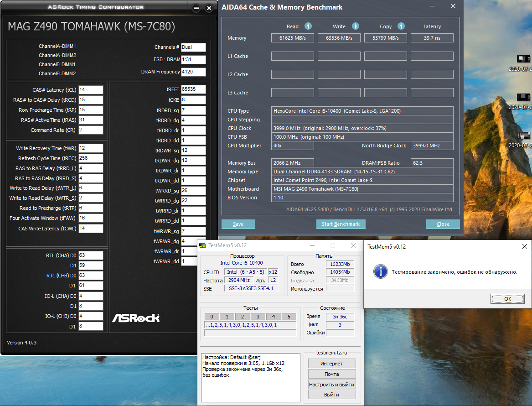
Task: Click the Read info icon in AIDA64
Action: tap(308, 26)
